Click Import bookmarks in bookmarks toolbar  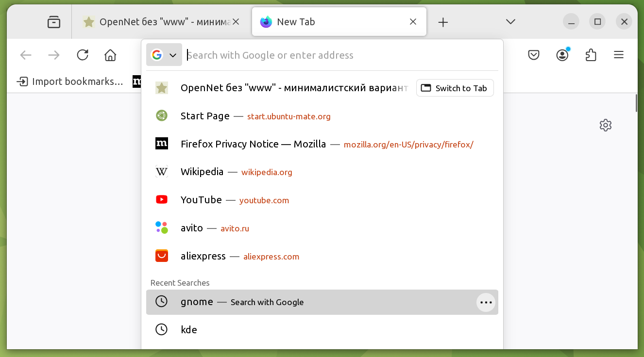click(69, 81)
